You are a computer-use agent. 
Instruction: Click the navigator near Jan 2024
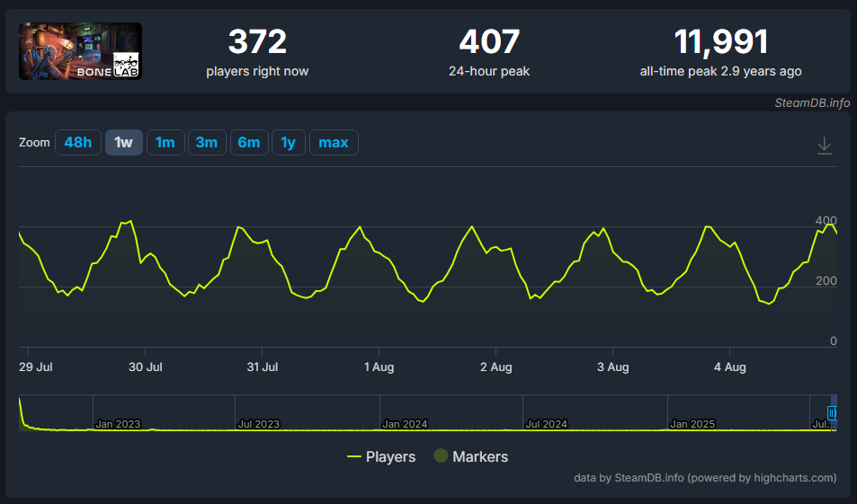tap(404, 422)
